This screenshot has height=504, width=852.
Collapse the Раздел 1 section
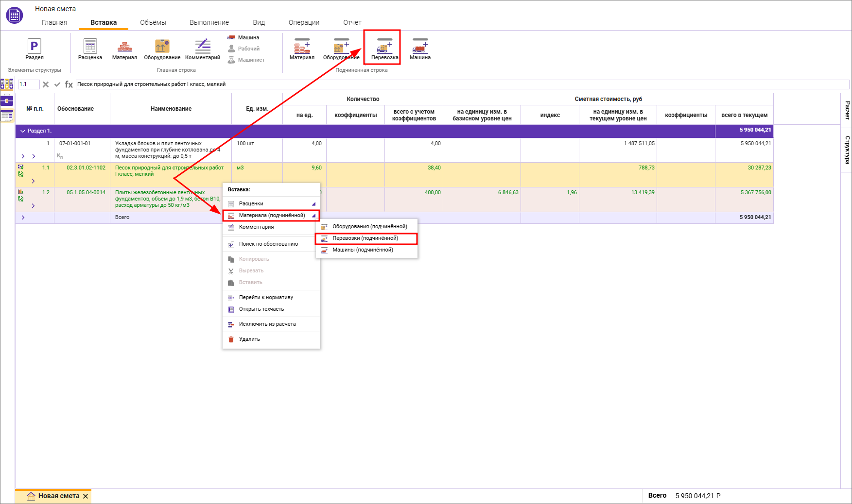22,131
